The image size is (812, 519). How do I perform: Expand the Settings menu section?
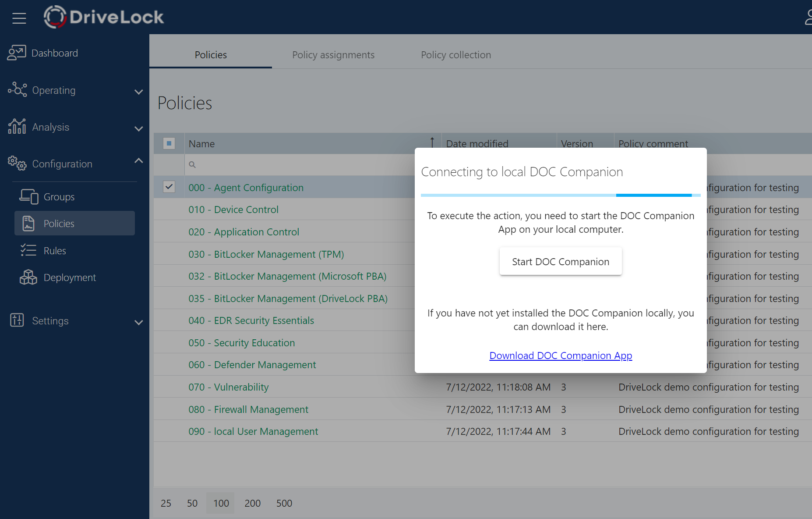138,322
